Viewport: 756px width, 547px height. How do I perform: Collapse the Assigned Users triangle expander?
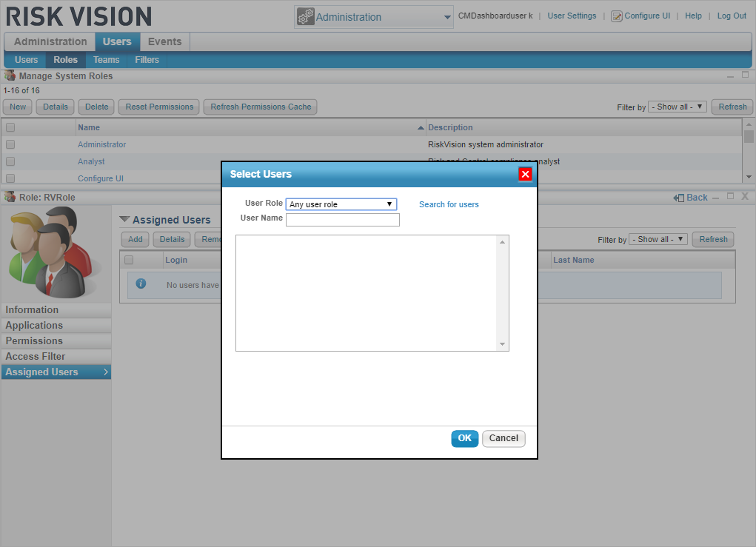[124, 219]
